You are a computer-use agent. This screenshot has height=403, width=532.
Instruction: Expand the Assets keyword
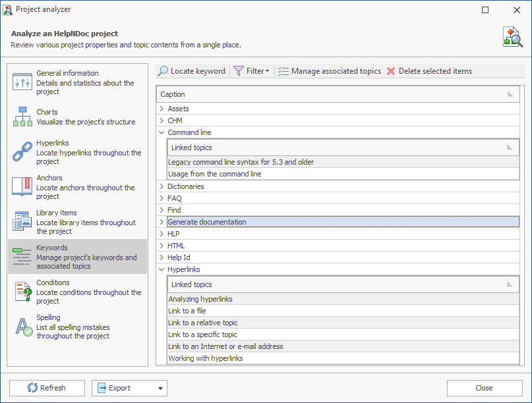(162, 109)
